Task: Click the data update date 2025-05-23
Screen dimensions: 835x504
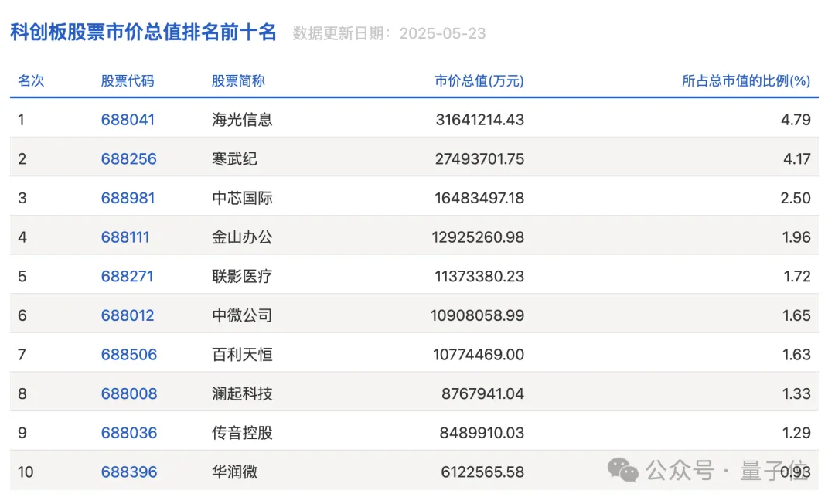Action: pos(442,34)
